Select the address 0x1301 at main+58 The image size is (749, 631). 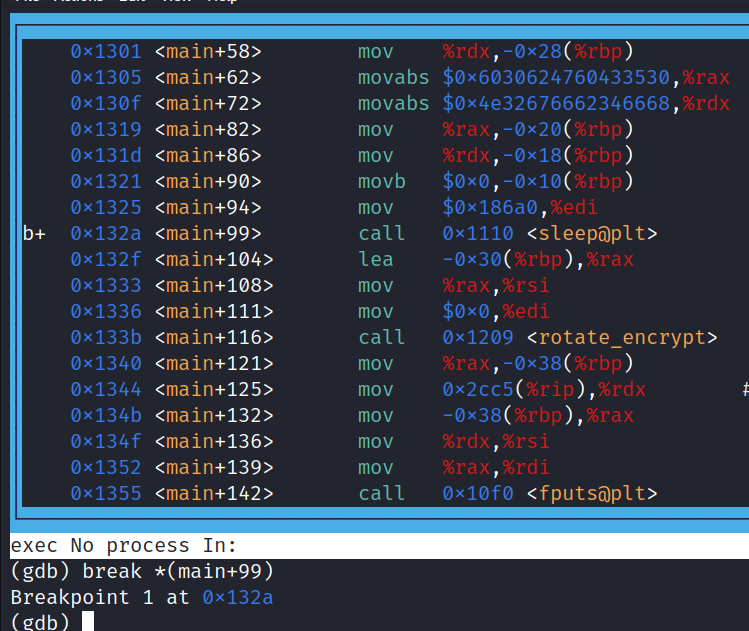[x=106, y=52]
